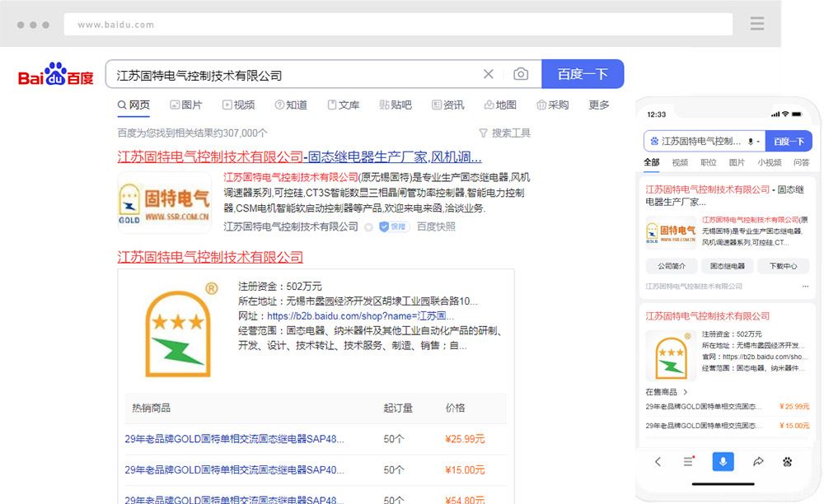Screen dimensions: 824x504
Task: Switch to the 视频 tab
Action: (239, 105)
